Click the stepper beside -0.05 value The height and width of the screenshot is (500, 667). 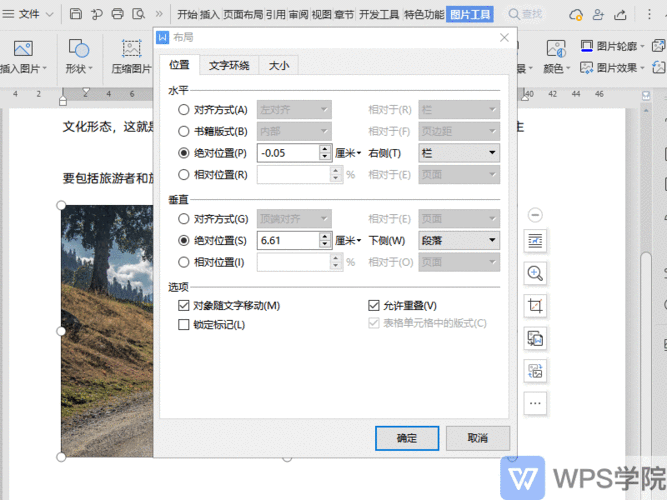[x=325, y=153]
